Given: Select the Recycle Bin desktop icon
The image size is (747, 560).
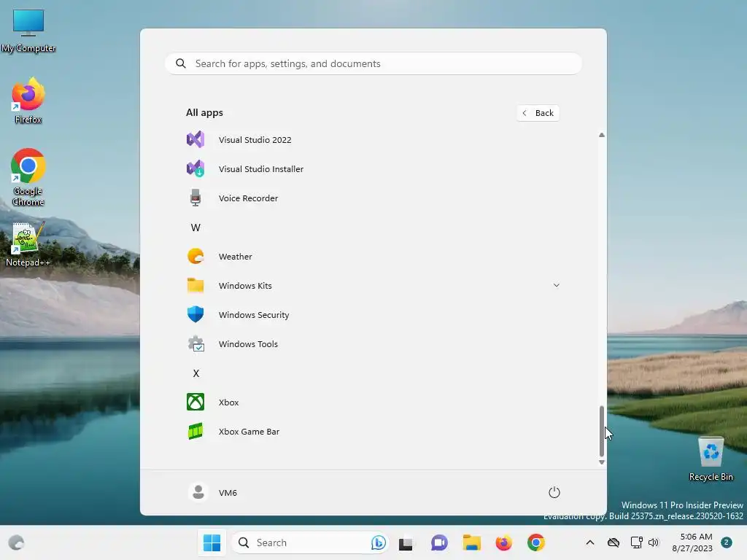Looking at the screenshot, I should [x=711, y=459].
